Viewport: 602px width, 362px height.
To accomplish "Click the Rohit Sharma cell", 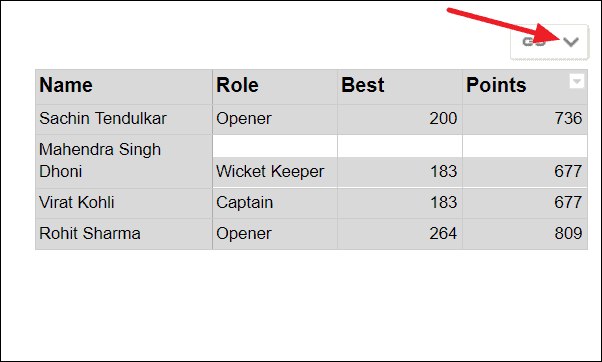I will tap(124, 234).
